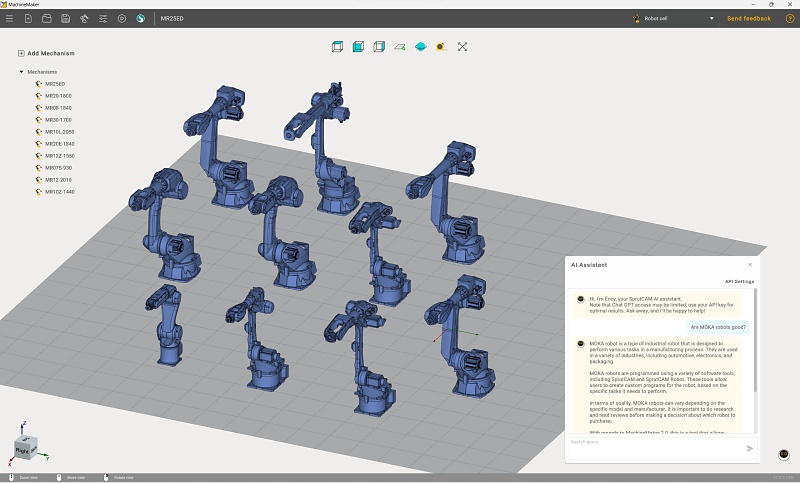Select MR20-1800 in mechanism list
The image size is (800, 483).
(x=58, y=96)
